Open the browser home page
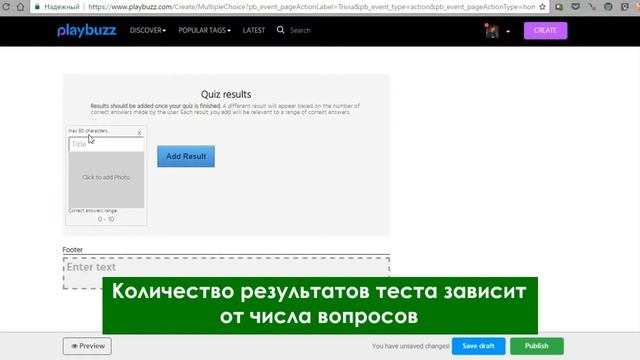The height and width of the screenshot is (360, 640). click(20, 7)
